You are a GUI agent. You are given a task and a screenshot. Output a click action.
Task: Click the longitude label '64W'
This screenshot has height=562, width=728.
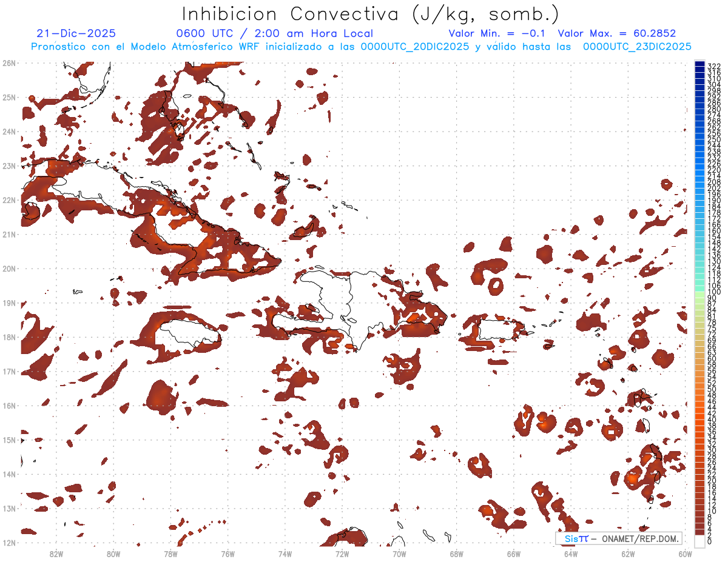(x=571, y=554)
